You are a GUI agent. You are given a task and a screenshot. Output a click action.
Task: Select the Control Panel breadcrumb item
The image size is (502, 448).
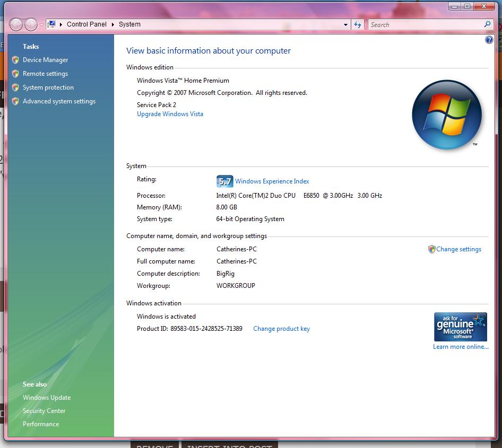click(x=86, y=24)
